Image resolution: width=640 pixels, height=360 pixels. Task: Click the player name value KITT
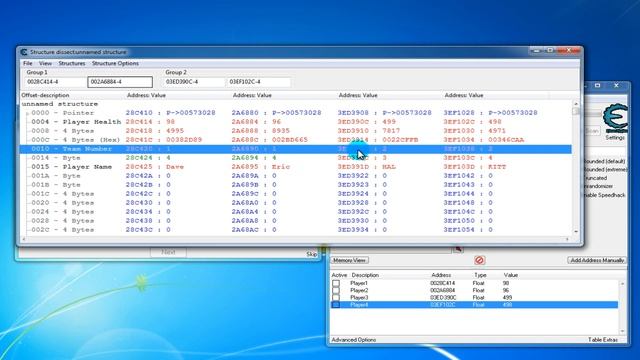[497, 167]
